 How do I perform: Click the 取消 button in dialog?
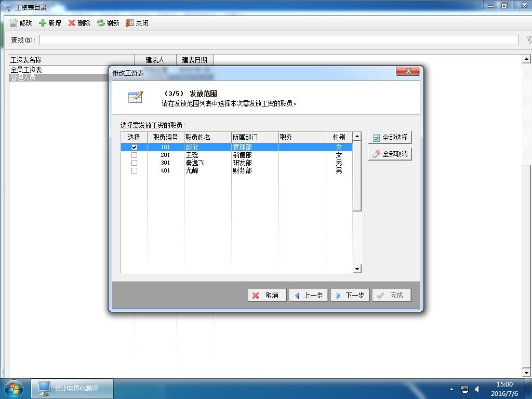click(x=267, y=295)
